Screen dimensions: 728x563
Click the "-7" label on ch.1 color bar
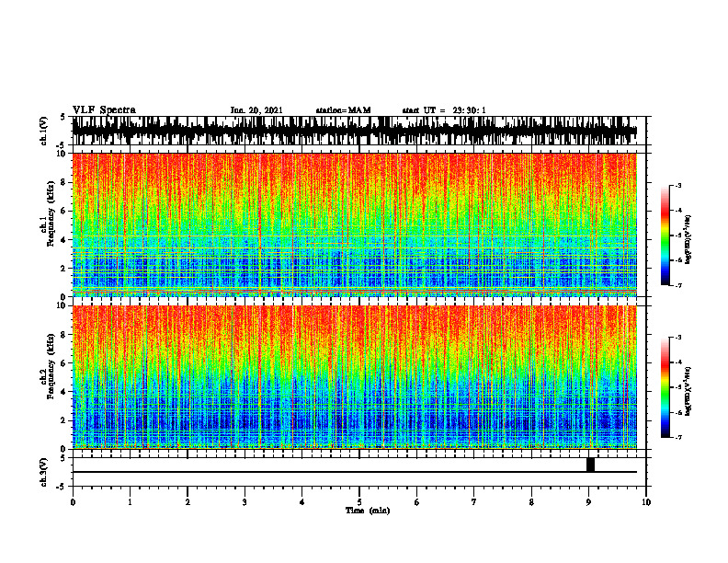click(678, 285)
